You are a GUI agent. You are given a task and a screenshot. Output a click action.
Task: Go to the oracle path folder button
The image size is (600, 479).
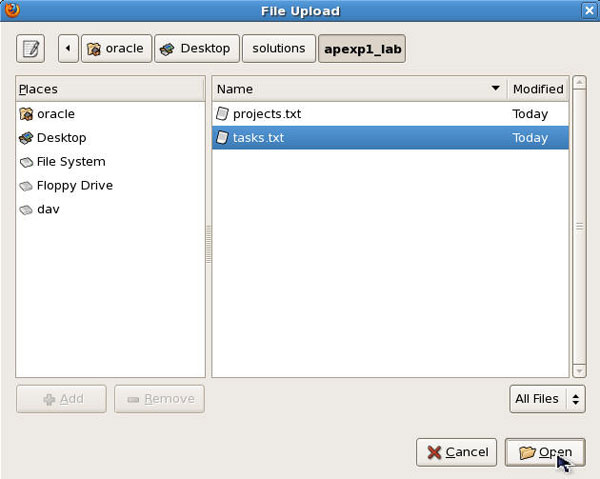tap(116, 49)
